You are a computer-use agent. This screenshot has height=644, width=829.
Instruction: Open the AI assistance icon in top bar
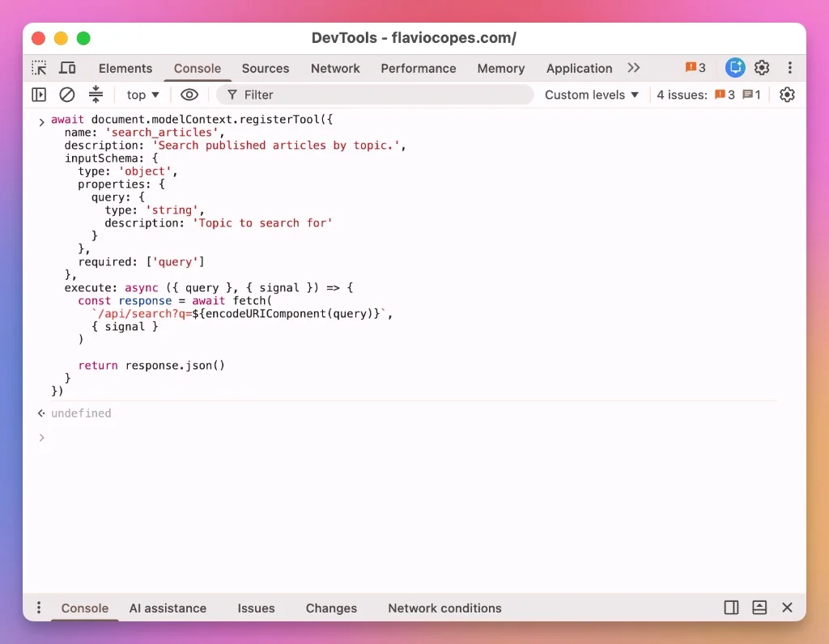(x=735, y=68)
